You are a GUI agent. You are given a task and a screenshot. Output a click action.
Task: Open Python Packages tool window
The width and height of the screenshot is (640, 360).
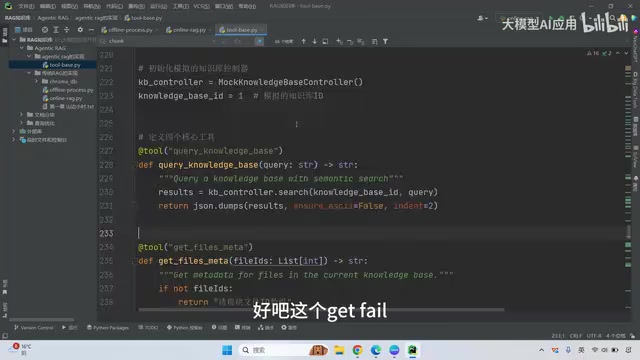[108, 327]
